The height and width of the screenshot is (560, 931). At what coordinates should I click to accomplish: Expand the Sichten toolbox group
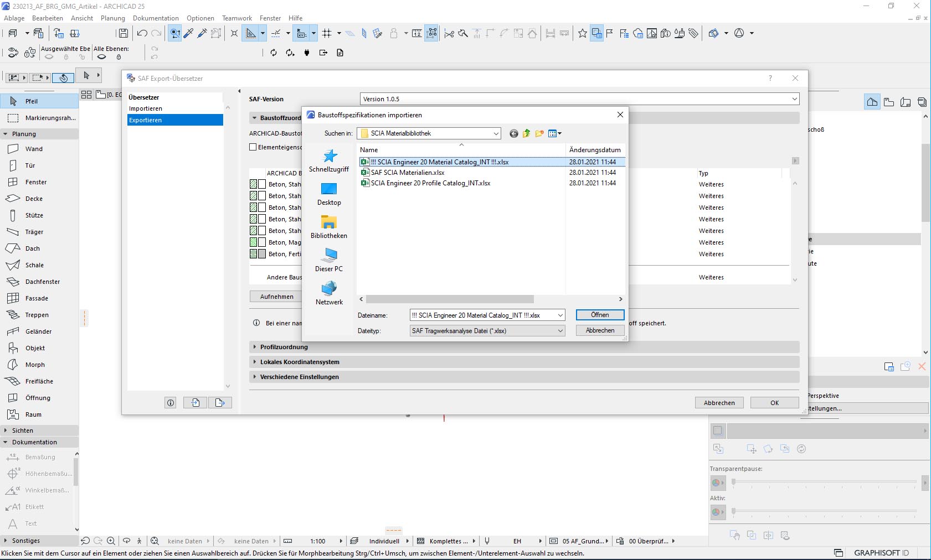click(6, 431)
